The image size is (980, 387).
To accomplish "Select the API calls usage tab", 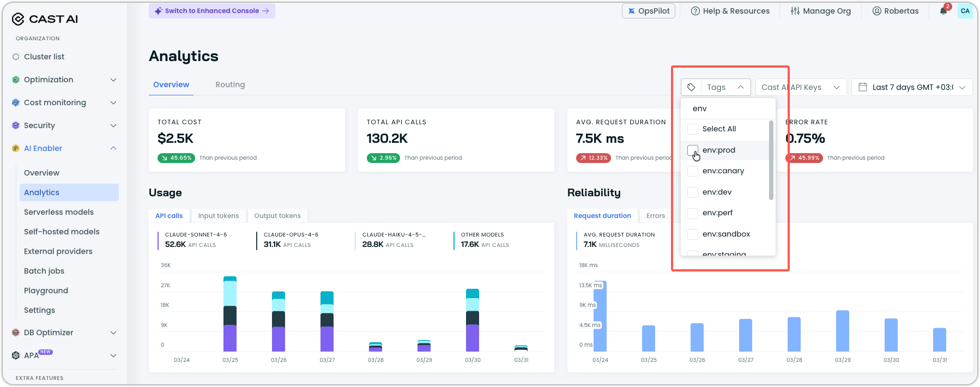I will click(169, 216).
